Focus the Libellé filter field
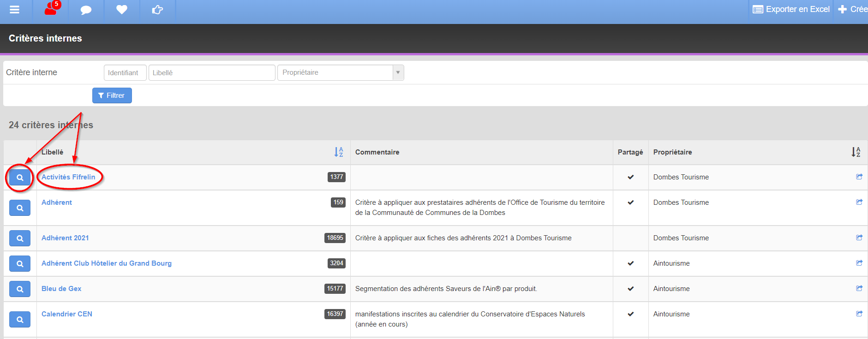The height and width of the screenshot is (339, 868). pos(212,73)
